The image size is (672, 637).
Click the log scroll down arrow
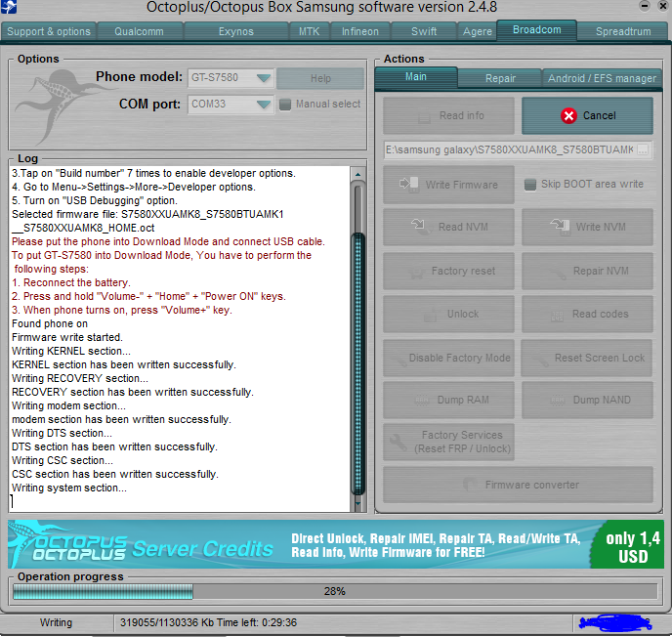click(x=357, y=503)
